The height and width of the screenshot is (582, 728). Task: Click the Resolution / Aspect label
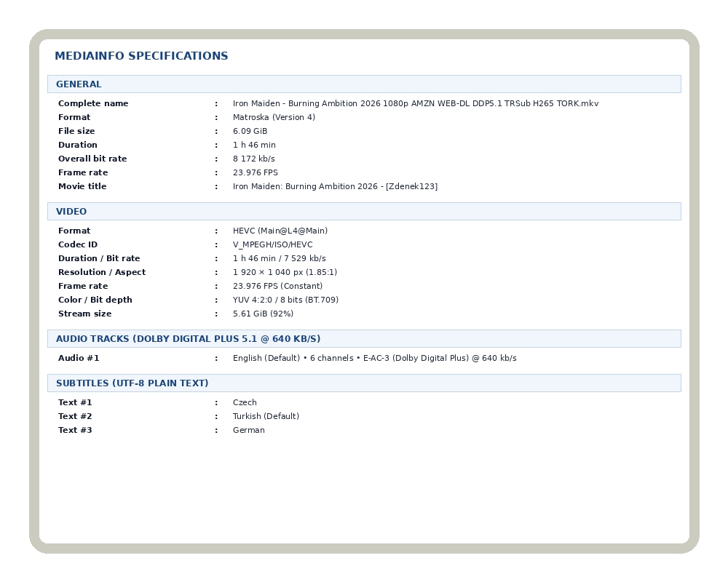[102, 272]
